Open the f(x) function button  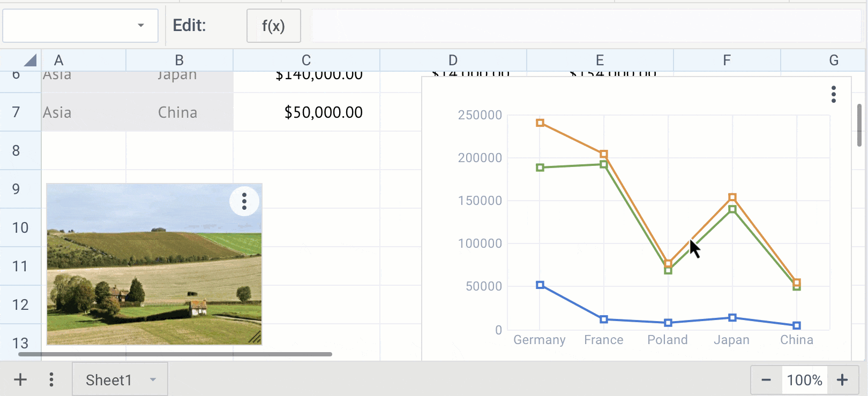click(273, 26)
